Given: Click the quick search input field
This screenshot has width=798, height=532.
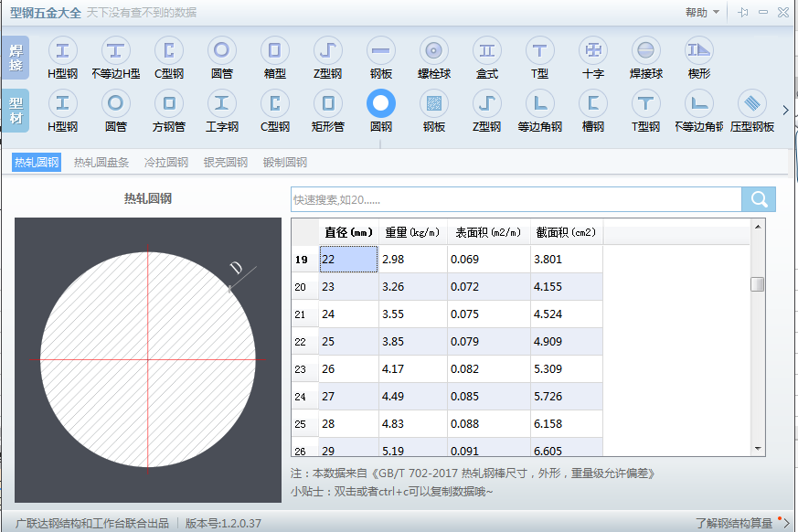Looking at the screenshot, I should (x=516, y=199).
